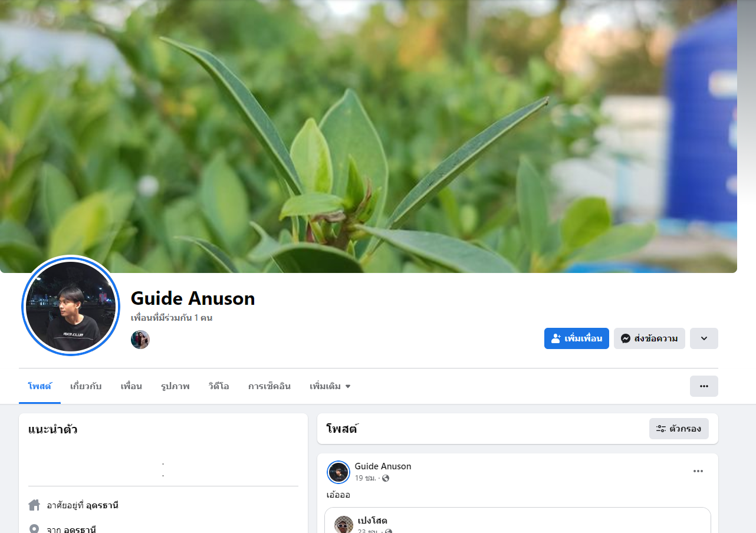Select the วิดีโอ tab
756x533 pixels.
tap(219, 386)
